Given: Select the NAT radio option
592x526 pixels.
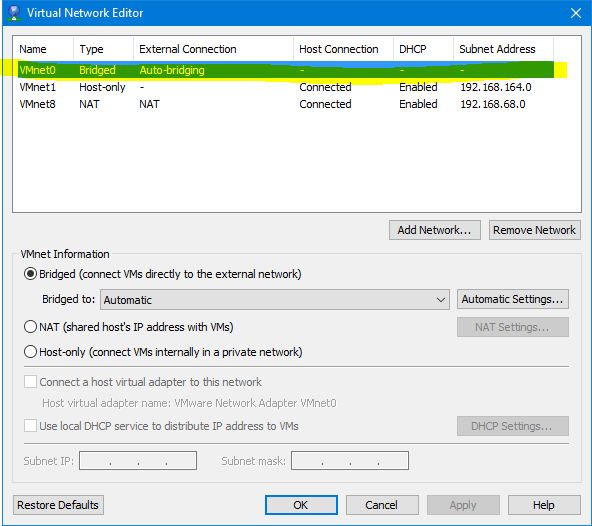Looking at the screenshot, I should pos(30,327).
